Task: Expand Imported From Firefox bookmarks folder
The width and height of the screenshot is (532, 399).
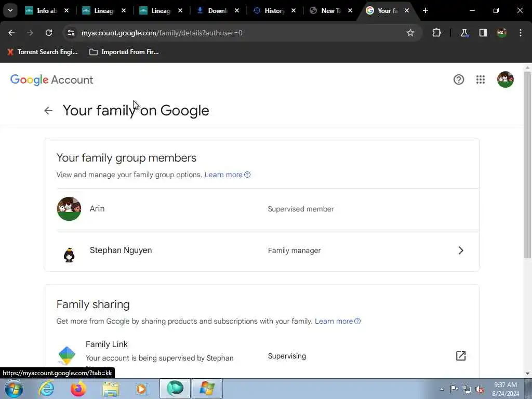Action: [x=124, y=52]
